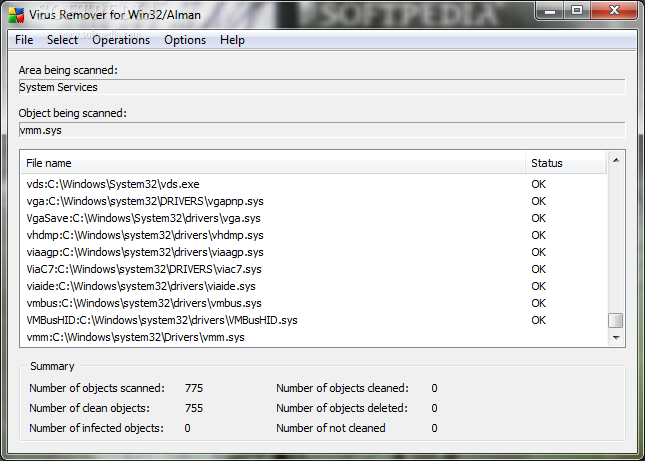The height and width of the screenshot is (461, 645).
Task: Click the 'vmm.sys' object being scanned field
Action: 322,130
